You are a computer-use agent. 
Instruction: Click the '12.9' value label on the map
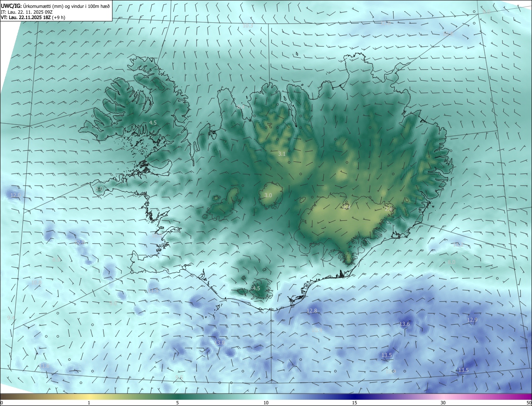pos(472,320)
